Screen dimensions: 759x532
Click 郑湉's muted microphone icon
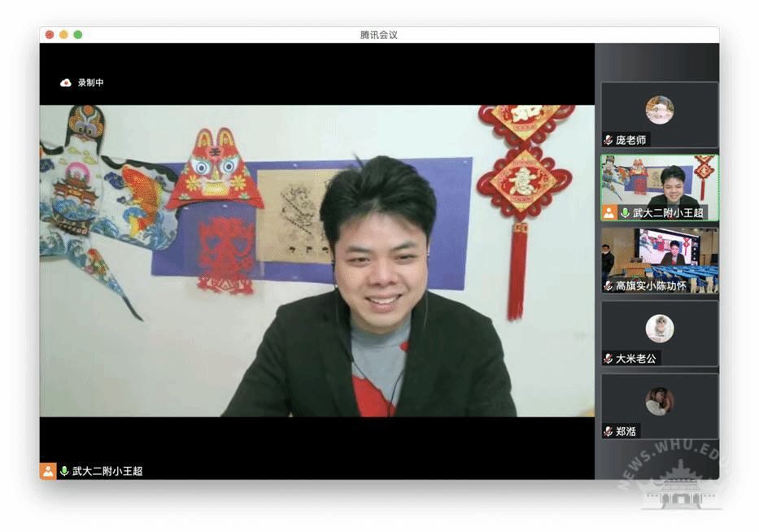608,431
